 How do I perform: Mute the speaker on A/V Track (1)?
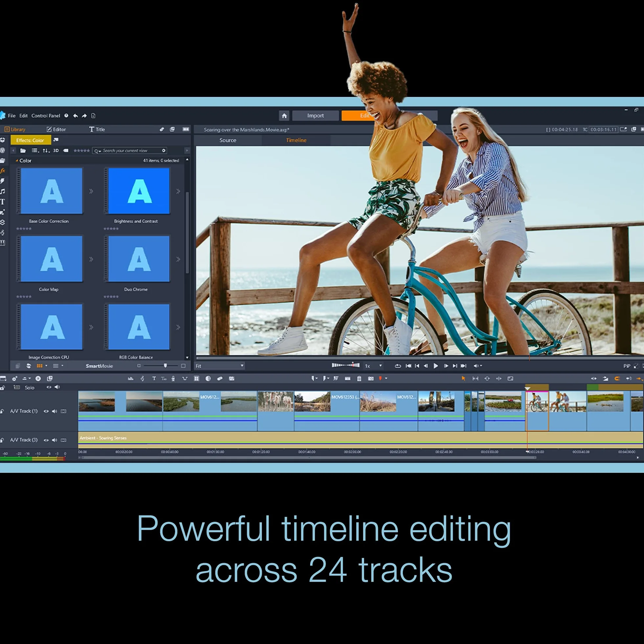point(54,411)
